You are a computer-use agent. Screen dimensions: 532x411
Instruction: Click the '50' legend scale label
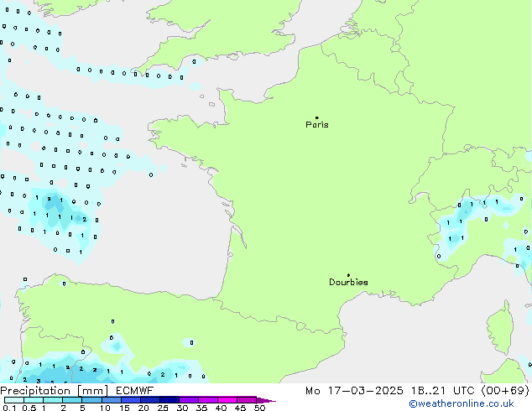pos(259,408)
